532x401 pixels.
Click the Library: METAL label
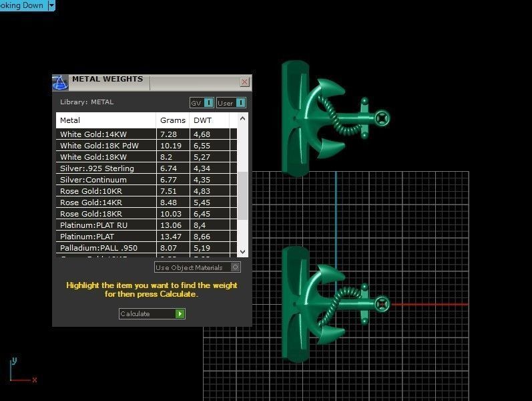(87, 102)
